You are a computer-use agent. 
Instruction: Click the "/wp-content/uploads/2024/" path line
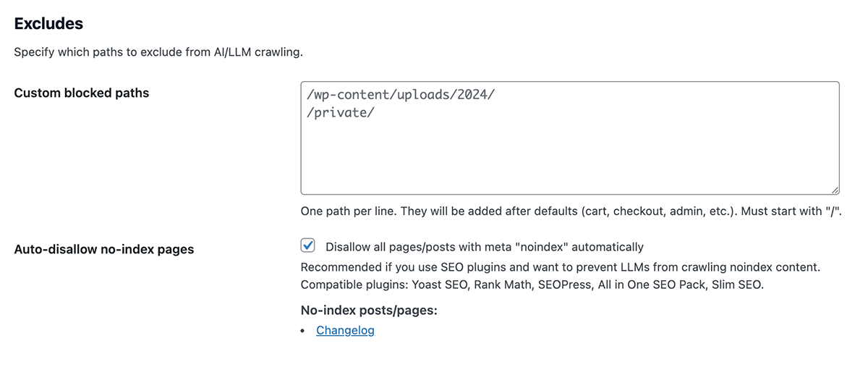click(x=401, y=95)
